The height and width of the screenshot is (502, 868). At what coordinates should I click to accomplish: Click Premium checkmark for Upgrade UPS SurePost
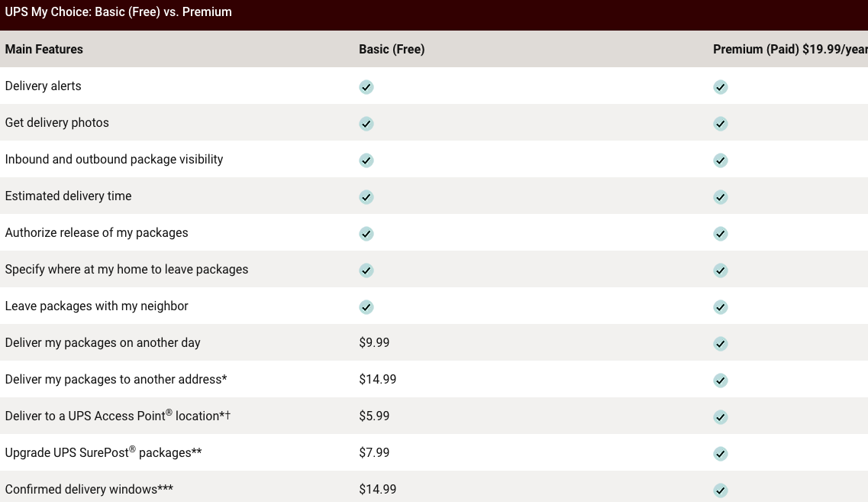721,454
